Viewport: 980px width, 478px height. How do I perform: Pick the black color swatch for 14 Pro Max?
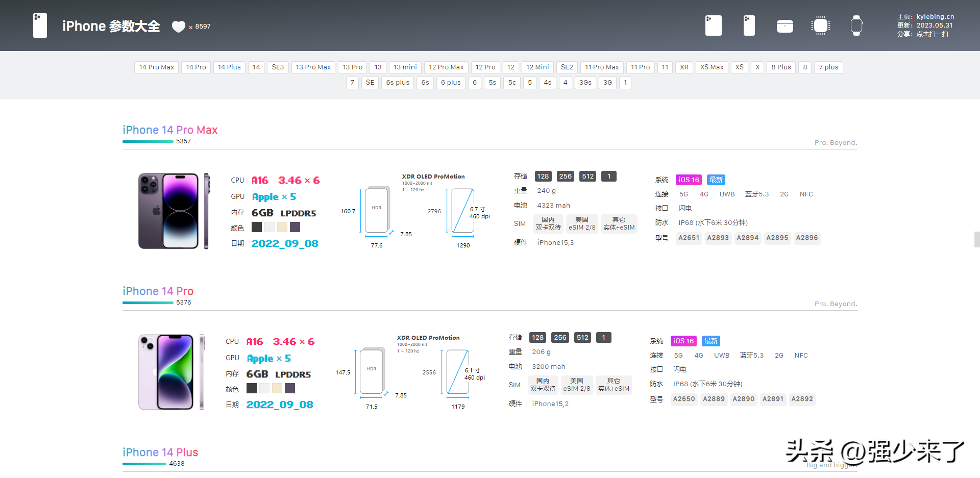257,227
